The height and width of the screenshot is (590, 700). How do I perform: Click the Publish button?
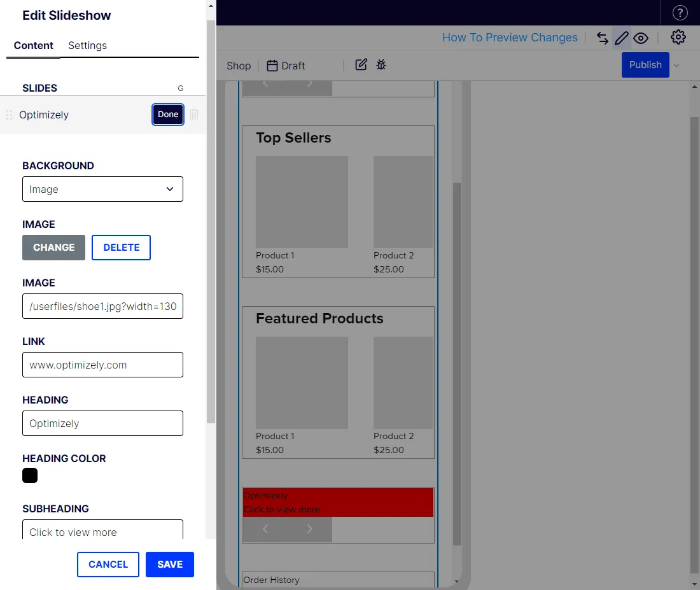coord(645,65)
